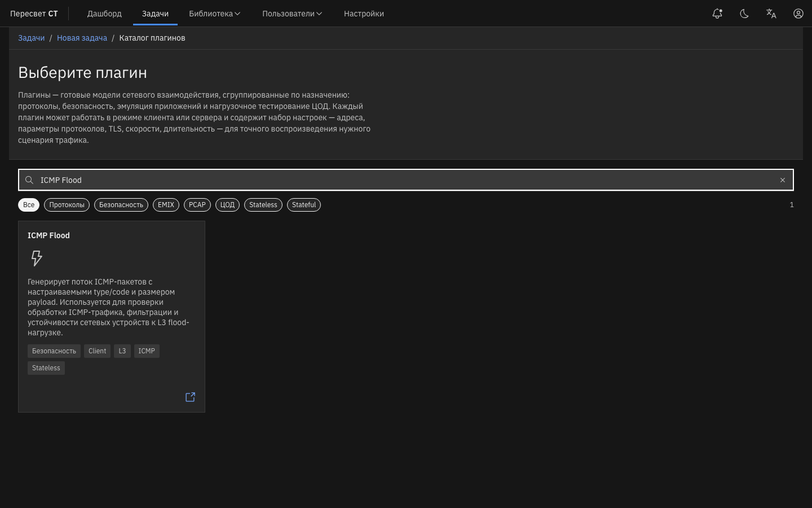This screenshot has height=508, width=812.
Task: Click the ICMP Flood lightning bolt icon
Action: [37, 258]
